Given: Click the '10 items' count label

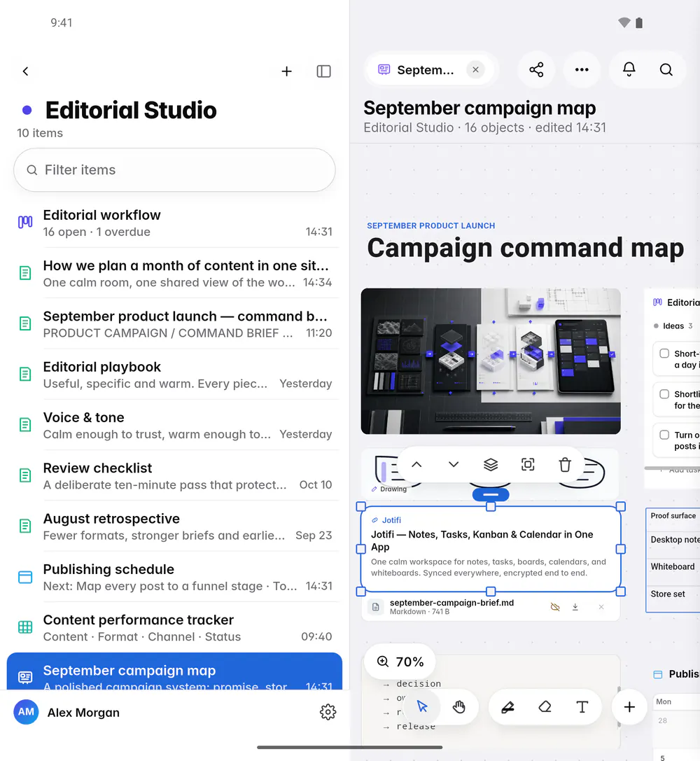Looking at the screenshot, I should point(40,133).
